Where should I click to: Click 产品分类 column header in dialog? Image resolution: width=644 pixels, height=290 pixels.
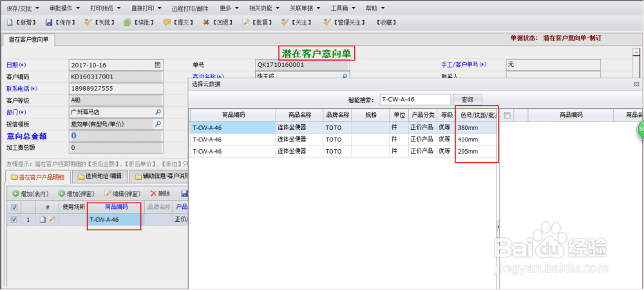[x=422, y=115]
